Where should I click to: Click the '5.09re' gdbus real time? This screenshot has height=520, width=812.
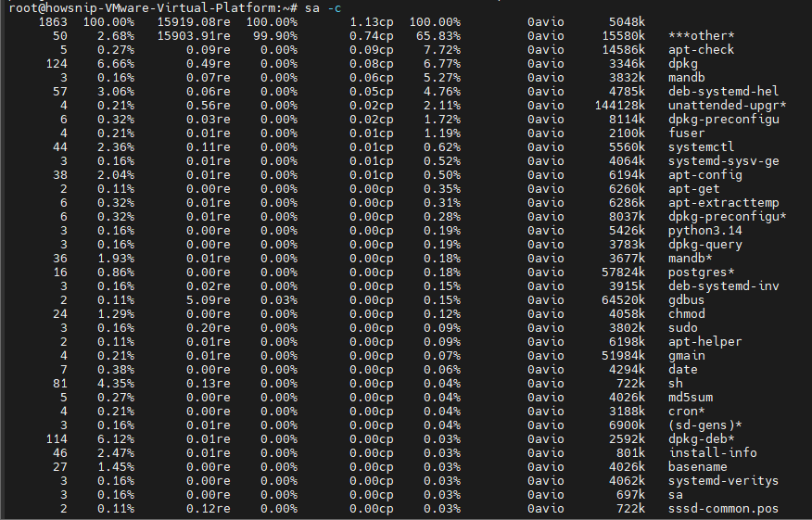(x=209, y=300)
